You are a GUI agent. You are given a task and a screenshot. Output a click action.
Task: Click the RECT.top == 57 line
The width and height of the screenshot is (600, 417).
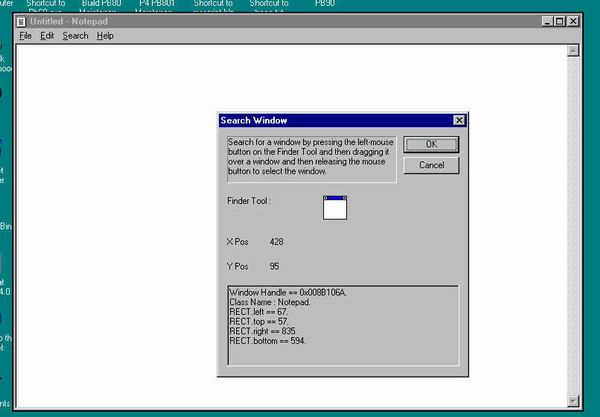tap(259, 321)
